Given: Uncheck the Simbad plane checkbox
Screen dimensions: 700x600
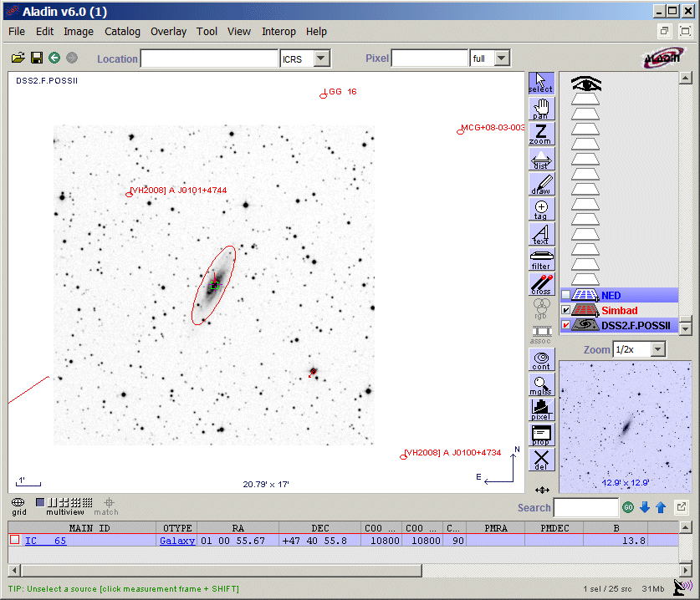Looking at the screenshot, I should click(x=565, y=310).
